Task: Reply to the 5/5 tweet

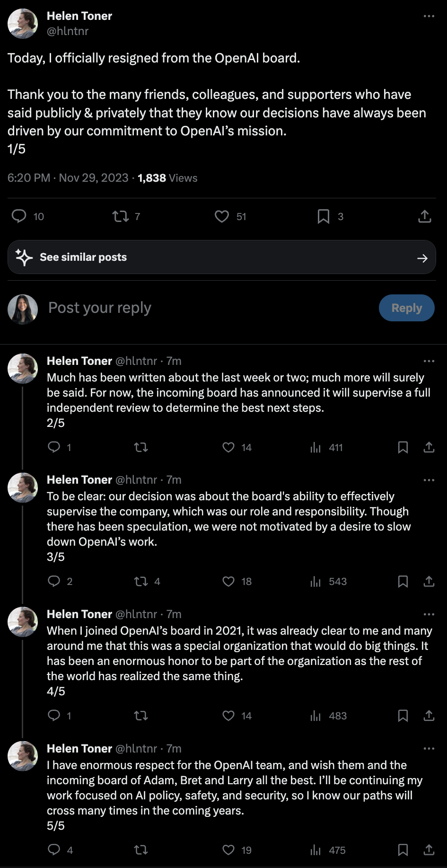Action: point(54,850)
